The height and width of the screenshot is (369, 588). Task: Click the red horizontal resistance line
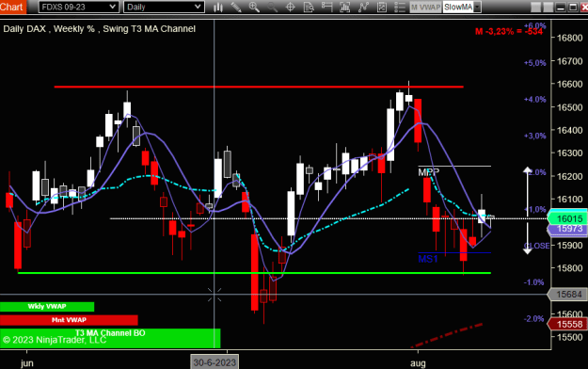coord(259,87)
